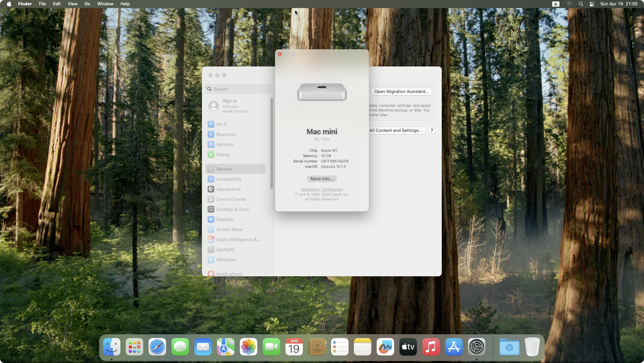Select Control Center in the settings sidebar
Screen dimensions: 644x363
(235, 199)
